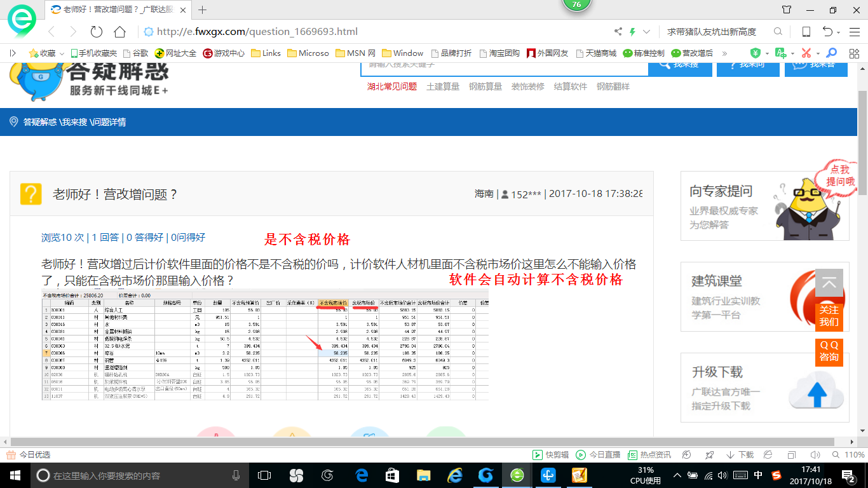
Task: Open the scissors screenshot dropdown arrow
Action: click(818, 53)
